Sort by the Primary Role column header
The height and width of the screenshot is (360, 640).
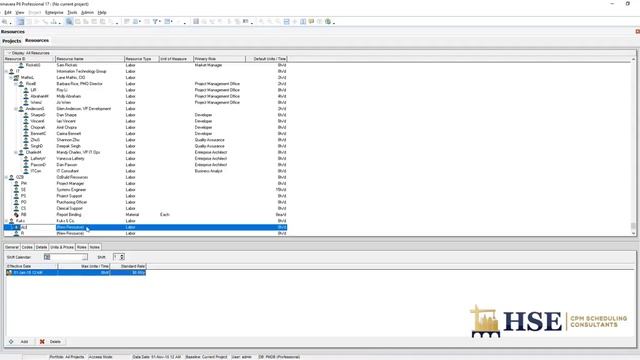click(x=219, y=59)
